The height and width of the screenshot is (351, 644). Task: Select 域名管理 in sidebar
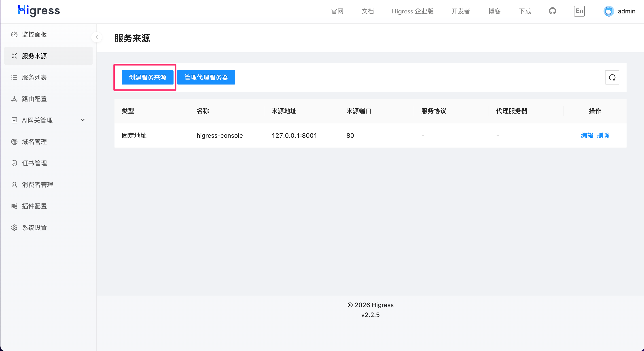point(48,142)
